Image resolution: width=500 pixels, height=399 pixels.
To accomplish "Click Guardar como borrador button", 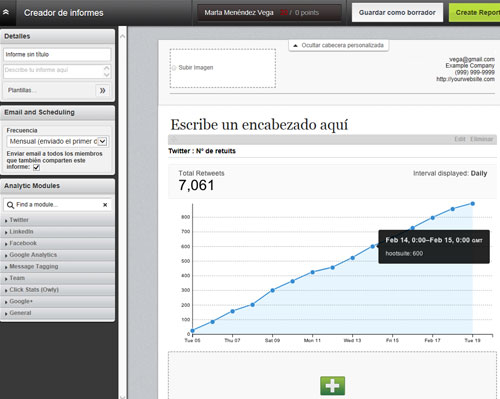I will point(397,13).
